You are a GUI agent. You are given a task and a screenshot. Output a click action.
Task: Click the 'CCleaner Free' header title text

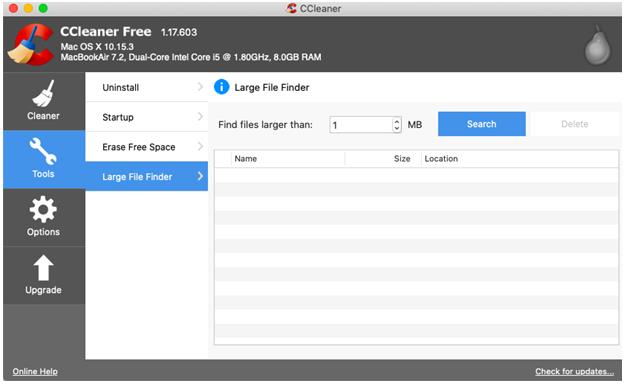coord(106,32)
